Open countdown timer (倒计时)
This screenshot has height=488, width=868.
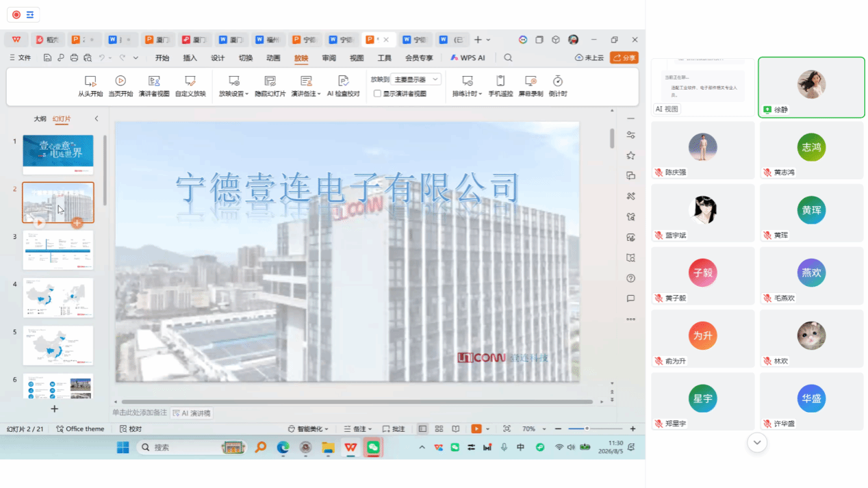(x=558, y=86)
